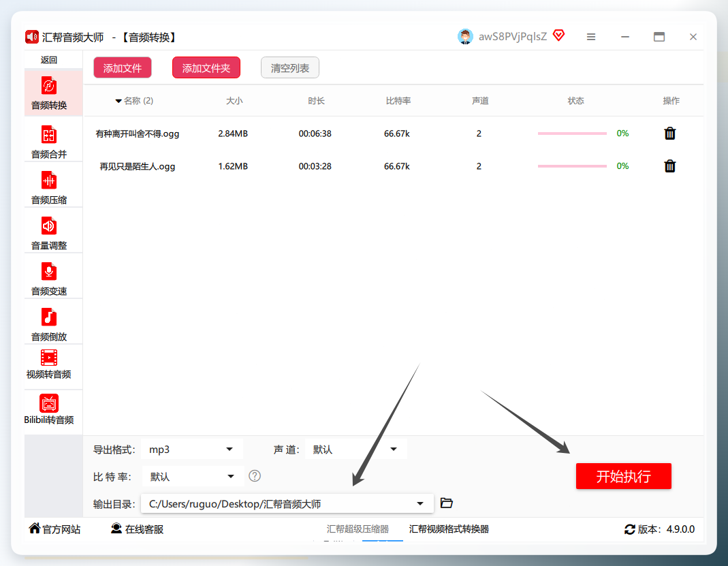Screen dimensions: 728x566
Task: Open the 导出格式 mp3 dropdown
Action: pos(192,449)
